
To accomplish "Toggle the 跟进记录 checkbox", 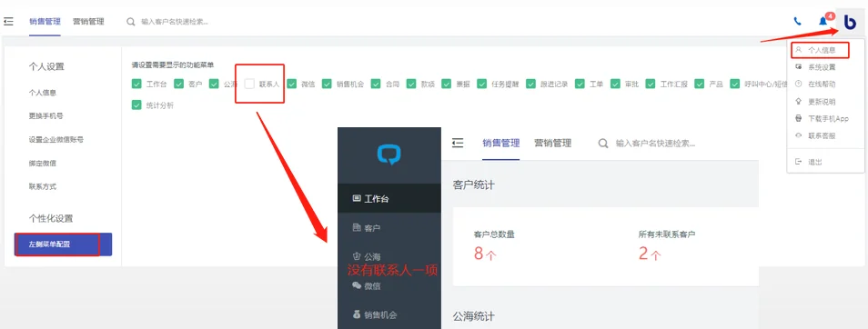I will tap(531, 84).
